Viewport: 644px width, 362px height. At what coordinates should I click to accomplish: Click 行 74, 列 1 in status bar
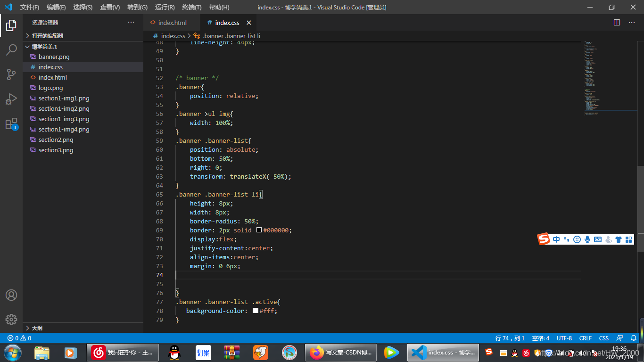tap(510, 338)
